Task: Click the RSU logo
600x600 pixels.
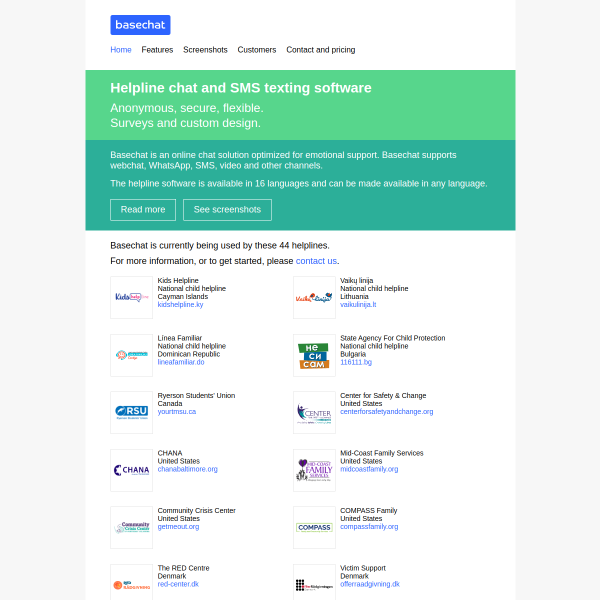Action: point(131,412)
